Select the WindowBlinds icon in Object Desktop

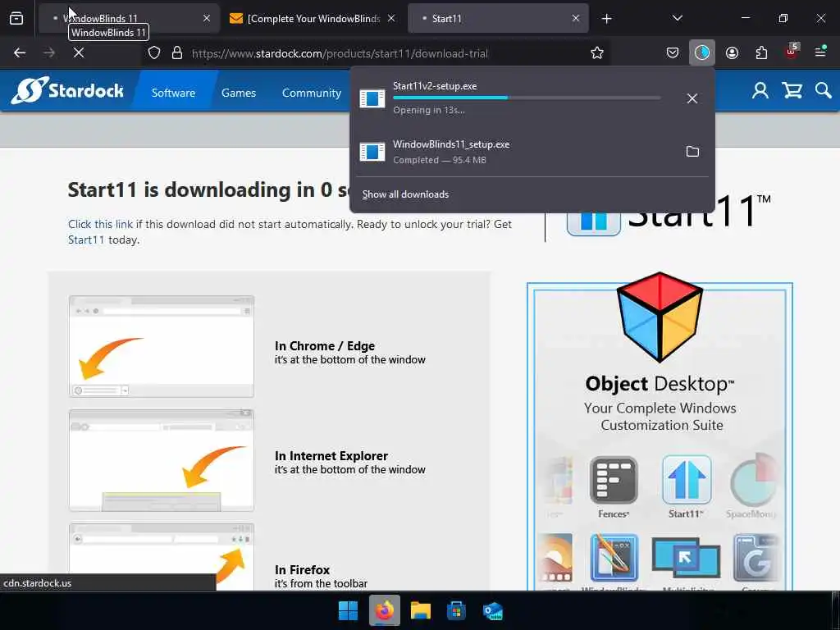[614, 559]
